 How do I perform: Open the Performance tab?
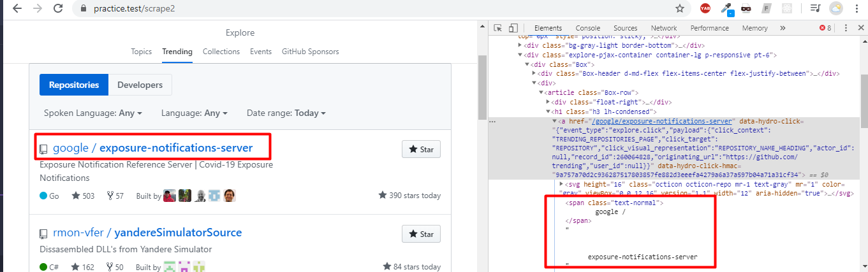point(709,28)
